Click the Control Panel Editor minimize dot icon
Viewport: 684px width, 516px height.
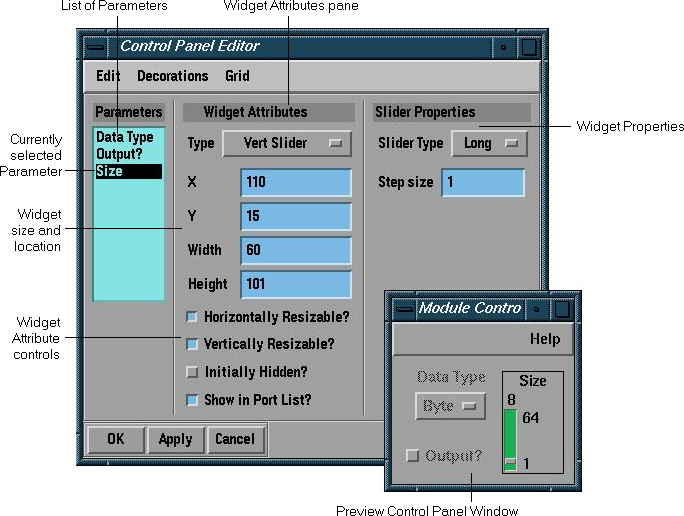504,46
